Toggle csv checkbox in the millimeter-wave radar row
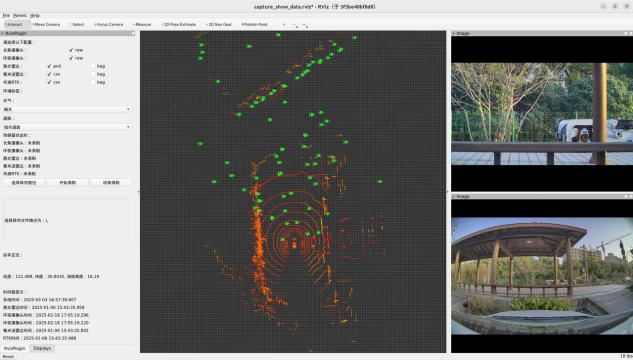 (x=49, y=74)
